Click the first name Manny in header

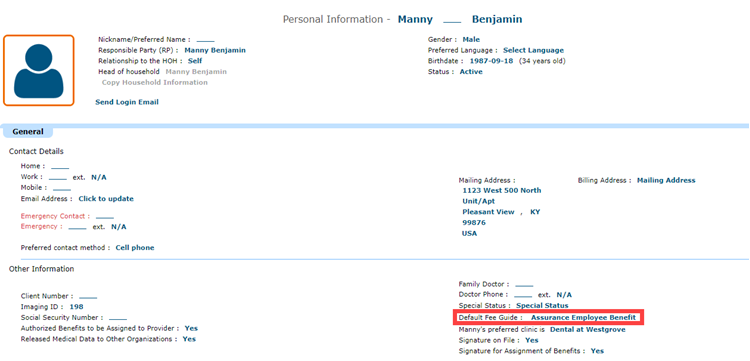[x=415, y=20]
